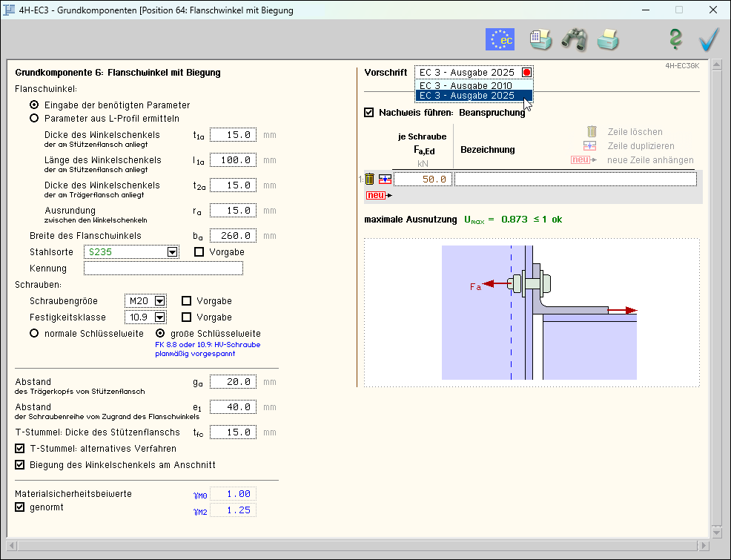The image size is (731, 560).
Task: Uncheck 'T-Stummel: alternatives Verfahren'
Action: click(x=20, y=449)
